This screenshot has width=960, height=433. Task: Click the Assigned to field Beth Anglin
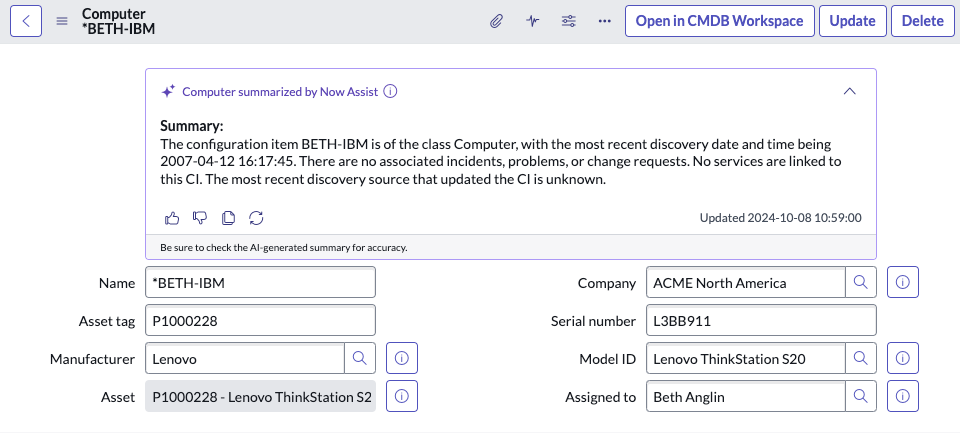coord(746,396)
